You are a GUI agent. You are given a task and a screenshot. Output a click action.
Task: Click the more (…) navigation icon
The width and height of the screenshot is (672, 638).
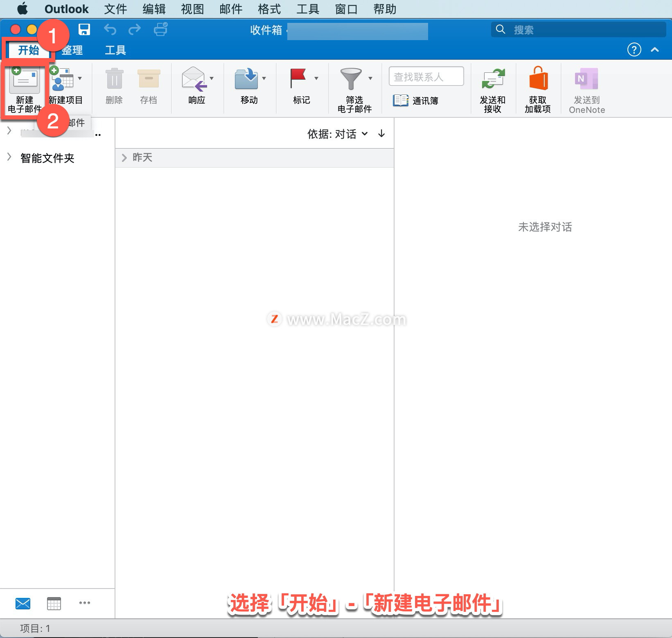pos(85,603)
